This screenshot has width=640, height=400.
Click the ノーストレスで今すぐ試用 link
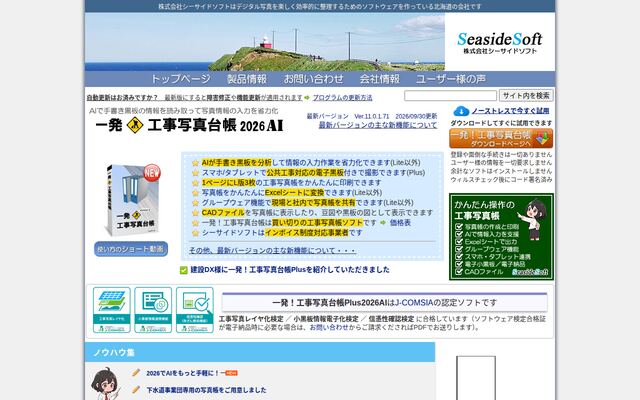pyautogui.click(x=510, y=111)
